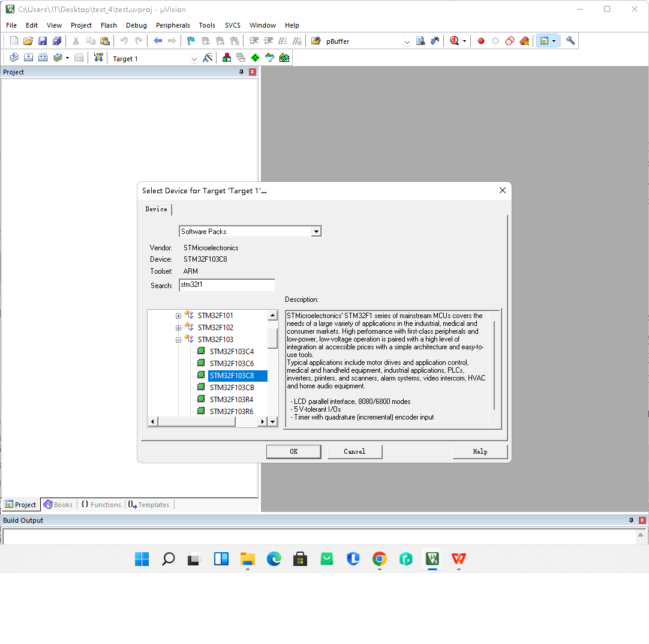Open the window layout dropdown arrow
This screenshot has height=644, width=649.
tap(554, 41)
